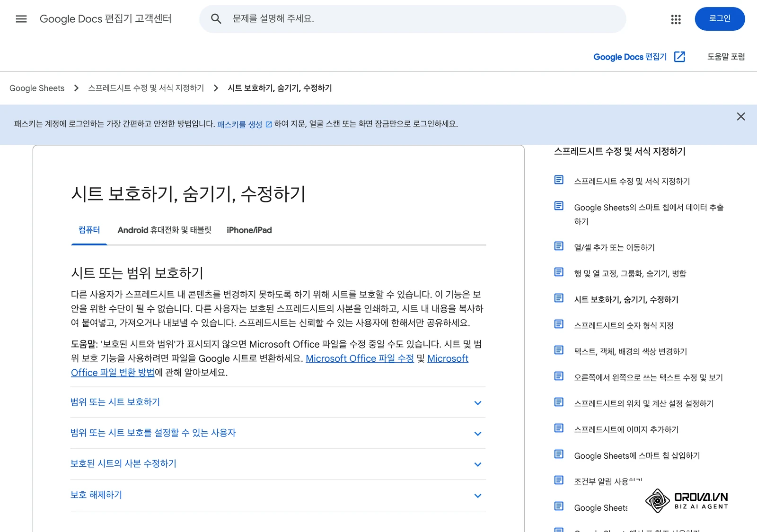Dismiss the passkey banner with X
Screen dimensions: 757x532
[x=741, y=116]
